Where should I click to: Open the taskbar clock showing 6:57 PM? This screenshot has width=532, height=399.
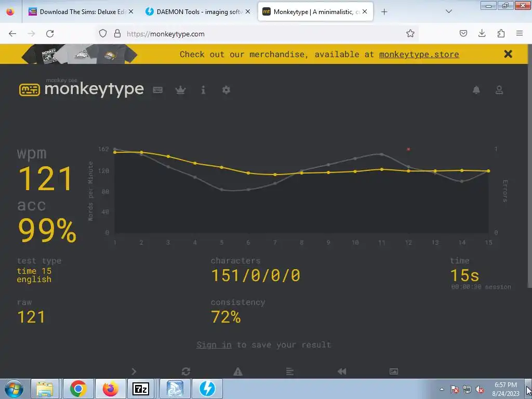(506, 389)
